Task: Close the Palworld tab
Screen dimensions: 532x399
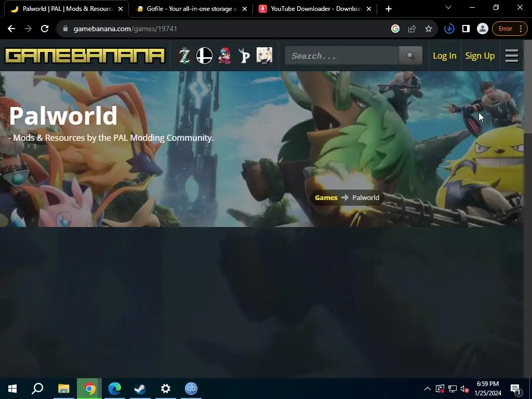Action: pyautogui.click(x=121, y=9)
